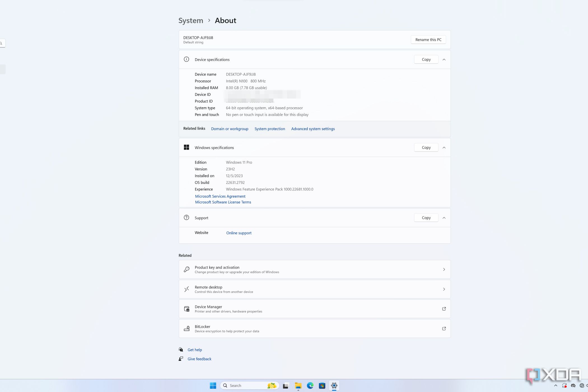The image size is (588, 392).
Task: Click the Device specifications info icon
Action: tap(186, 59)
